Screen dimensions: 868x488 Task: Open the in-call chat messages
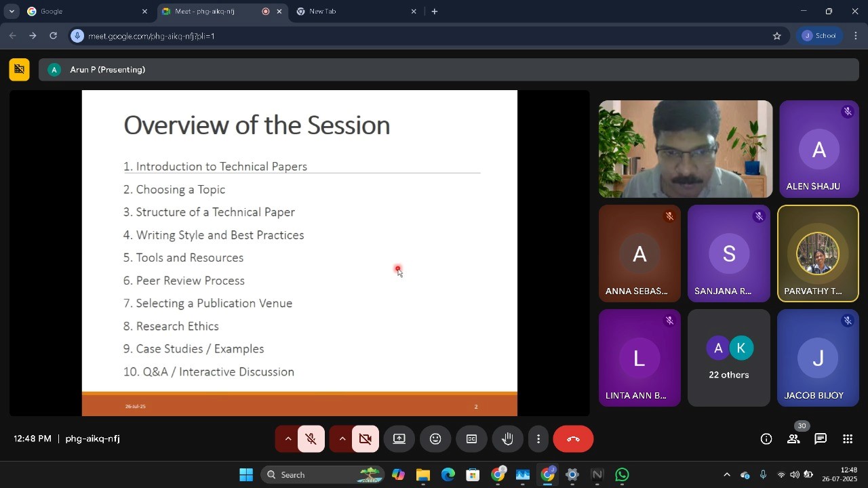tap(821, 439)
